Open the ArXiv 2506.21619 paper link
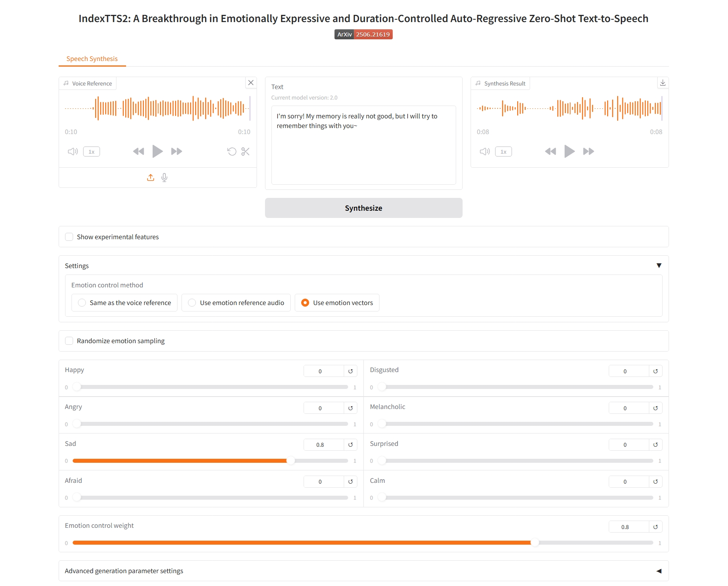Viewport: 728px width, 586px height. [363, 35]
